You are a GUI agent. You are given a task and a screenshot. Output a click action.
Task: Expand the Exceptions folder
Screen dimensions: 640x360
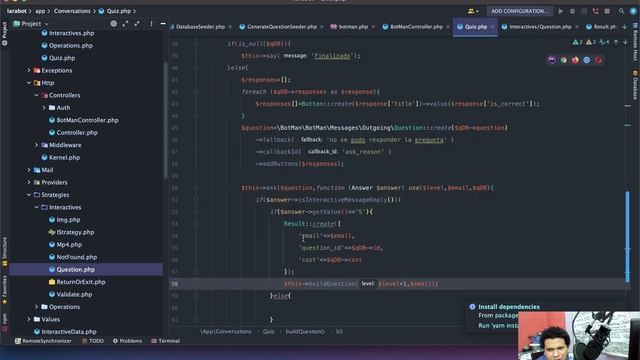(x=29, y=70)
